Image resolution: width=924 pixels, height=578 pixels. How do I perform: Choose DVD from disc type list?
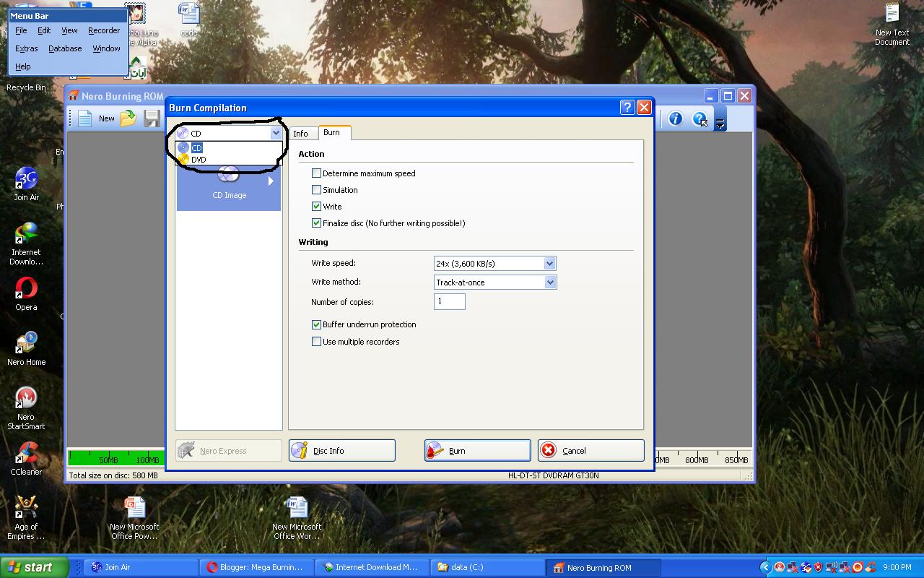pos(229,160)
